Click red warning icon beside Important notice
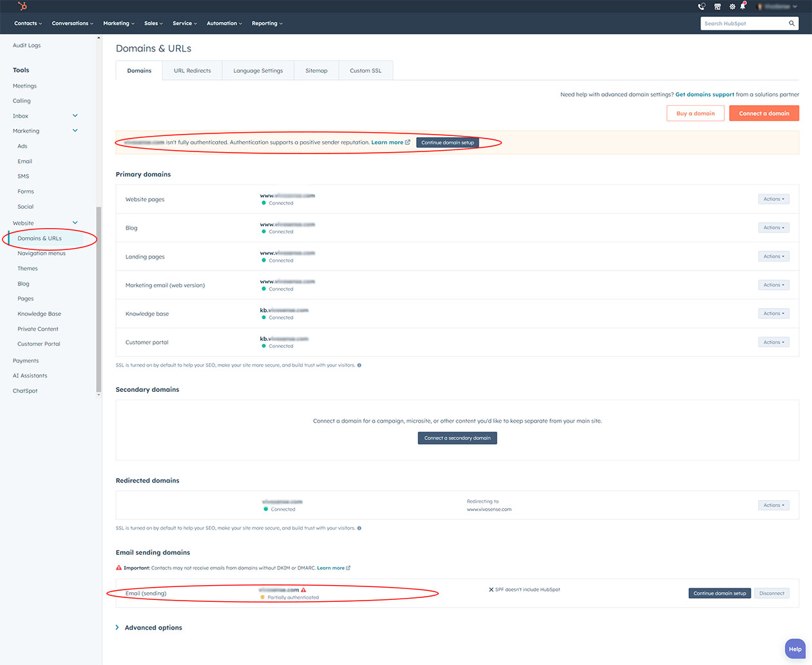Viewport: 812px width, 665px height. coord(119,568)
